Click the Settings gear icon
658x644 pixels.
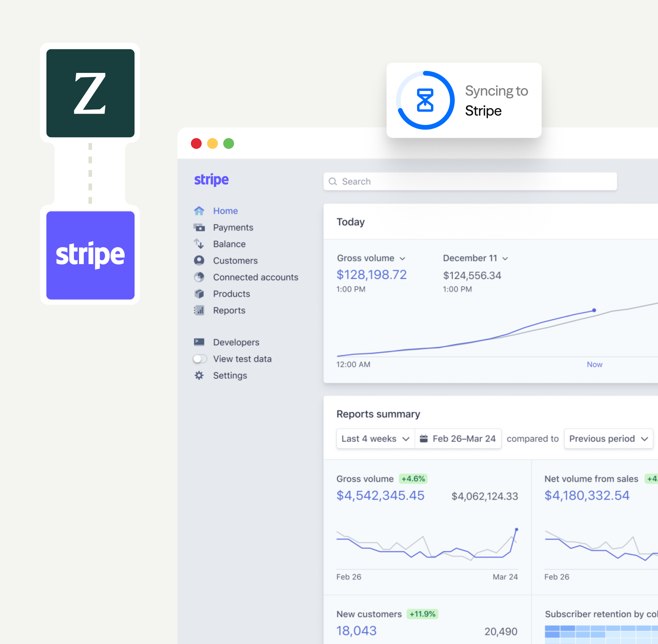click(199, 375)
